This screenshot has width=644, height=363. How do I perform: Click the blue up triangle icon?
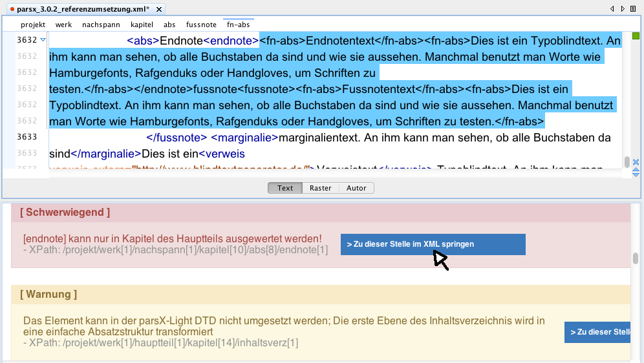pyautogui.click(x=636, y=169)
